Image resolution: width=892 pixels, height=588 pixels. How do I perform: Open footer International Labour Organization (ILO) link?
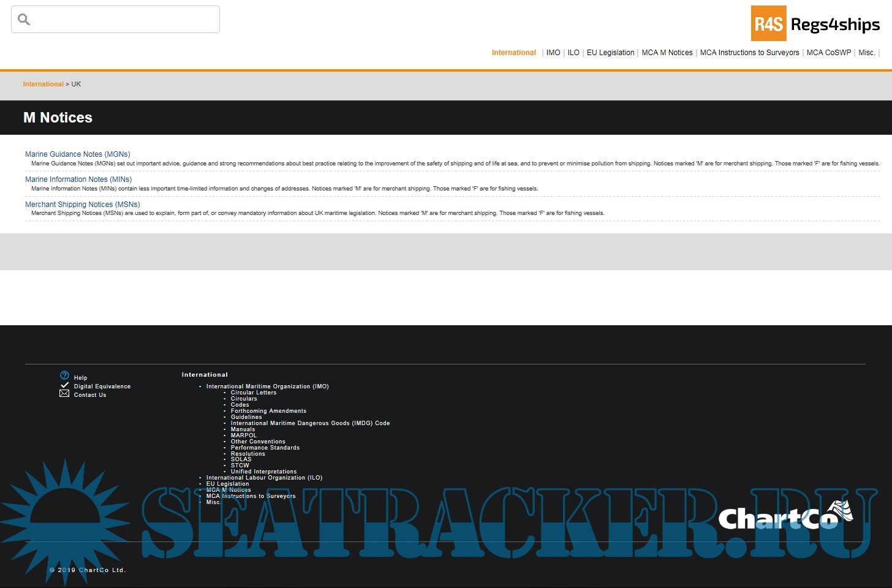[x=264, y=478]
